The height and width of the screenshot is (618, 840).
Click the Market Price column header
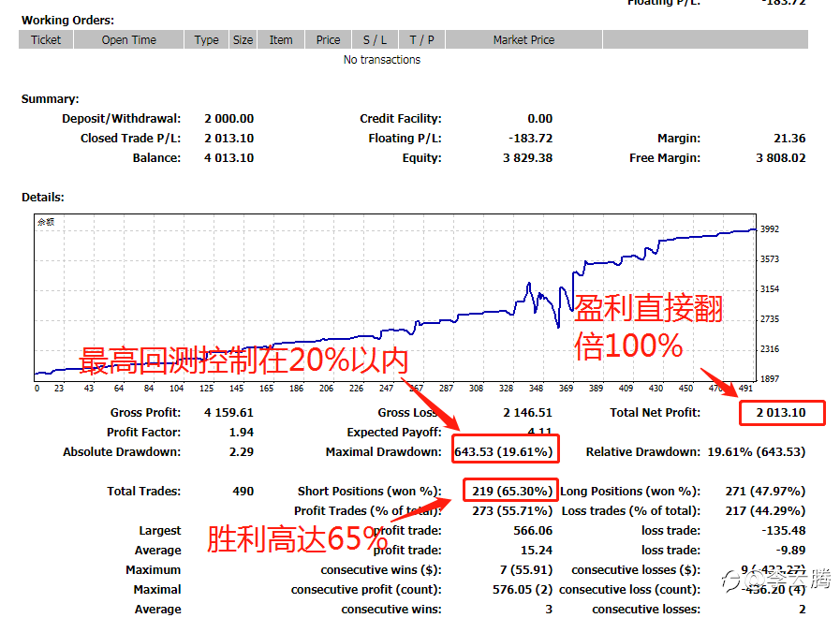[x=523, y=39]
